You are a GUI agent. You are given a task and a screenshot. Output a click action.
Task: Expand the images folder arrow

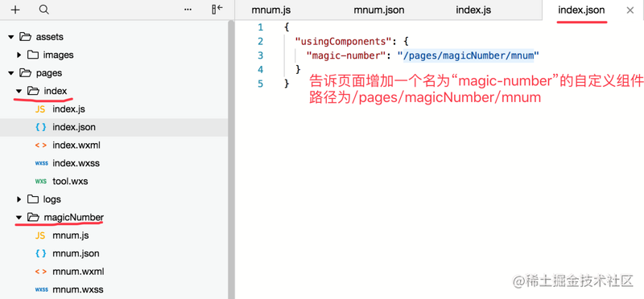point(19,55)
